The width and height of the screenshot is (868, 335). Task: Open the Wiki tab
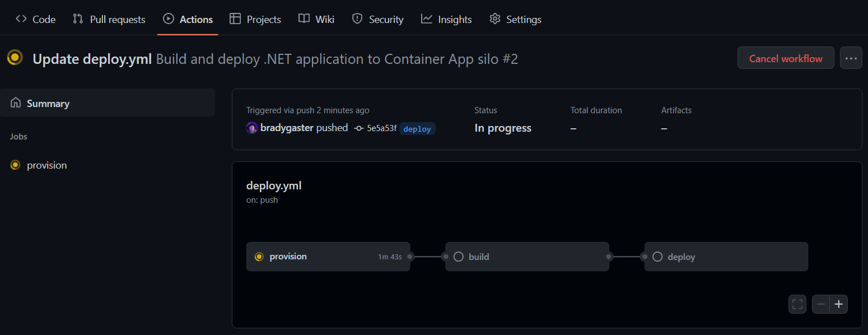[x=316, y=19]
